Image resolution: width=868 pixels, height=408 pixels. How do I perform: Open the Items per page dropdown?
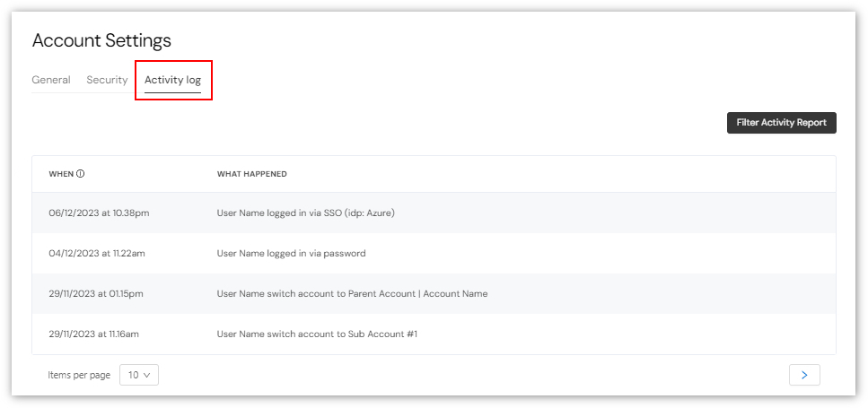point(139,375)
